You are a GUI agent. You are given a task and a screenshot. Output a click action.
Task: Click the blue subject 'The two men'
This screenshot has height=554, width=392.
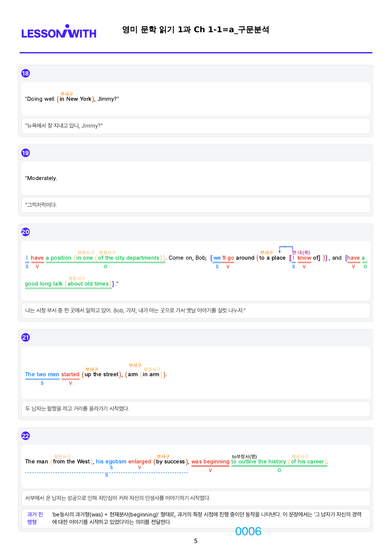tap(42, 374)
